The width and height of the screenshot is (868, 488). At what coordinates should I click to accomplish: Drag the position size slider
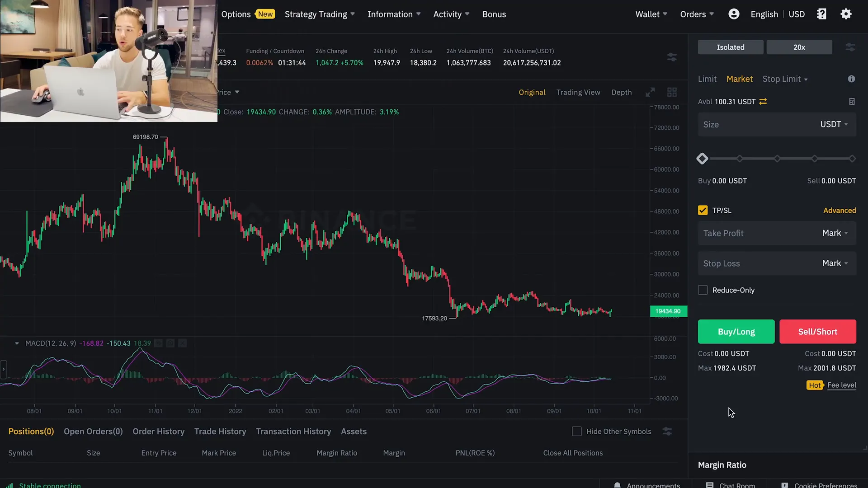tap(702, 158)
